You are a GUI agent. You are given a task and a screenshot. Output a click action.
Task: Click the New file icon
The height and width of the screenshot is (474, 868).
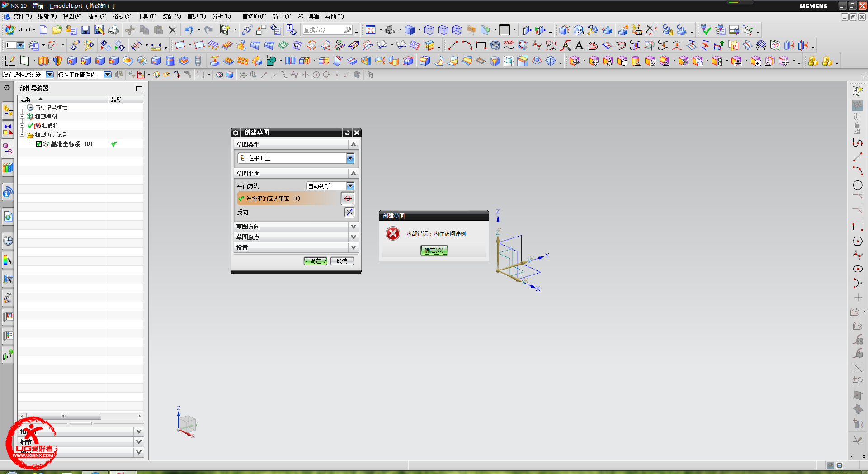click(43, 30)
